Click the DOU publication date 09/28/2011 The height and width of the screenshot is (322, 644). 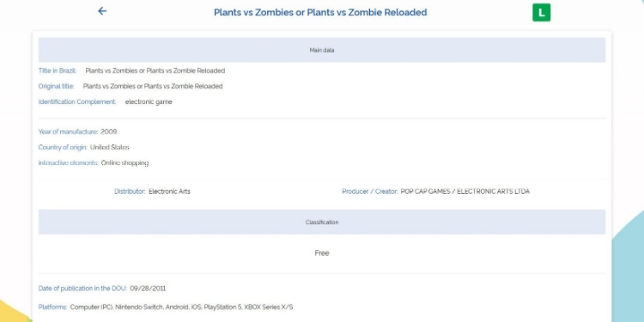148,289
